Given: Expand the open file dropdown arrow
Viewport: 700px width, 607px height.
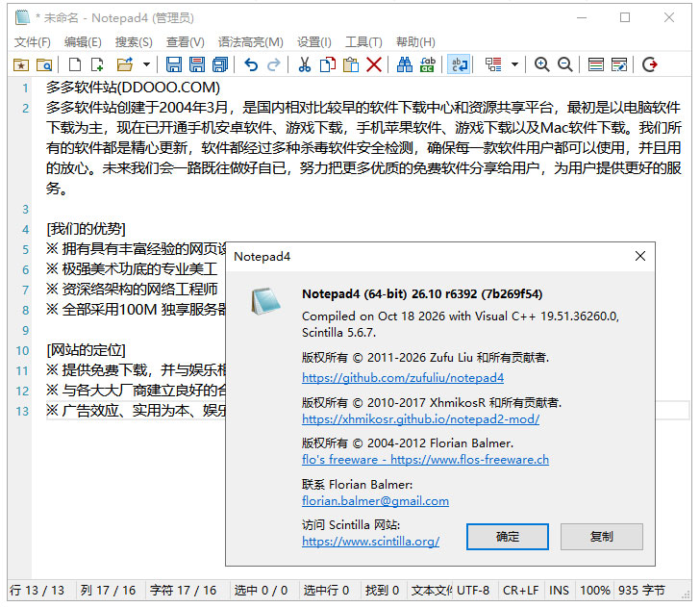Looking at the screenshot, I should 146,64.
